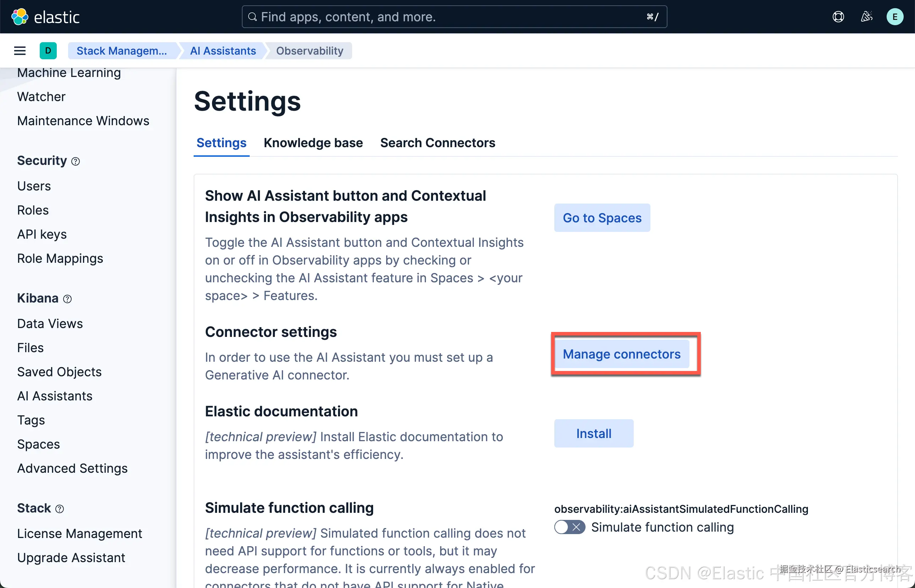The width and height of the screenshot is (915, 588).
Task: Switch to the Knowledge base tab
Action: coord(313,143)
